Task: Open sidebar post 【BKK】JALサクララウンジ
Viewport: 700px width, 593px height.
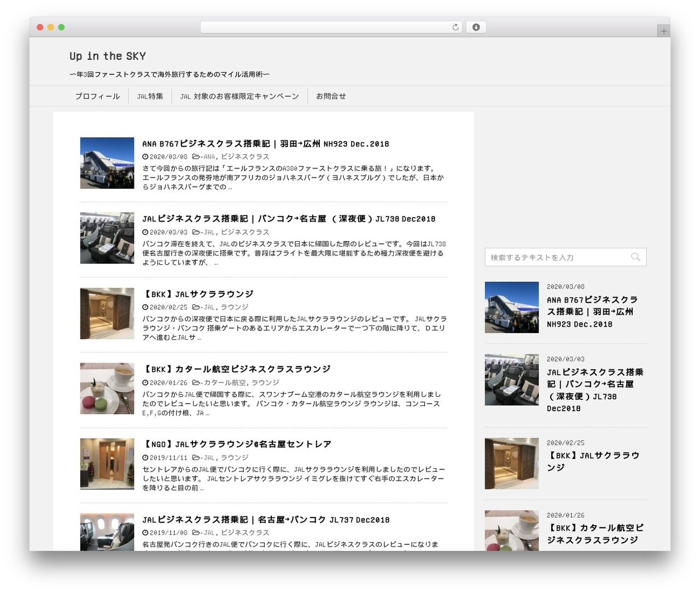Action: click(x=593, y=461)
